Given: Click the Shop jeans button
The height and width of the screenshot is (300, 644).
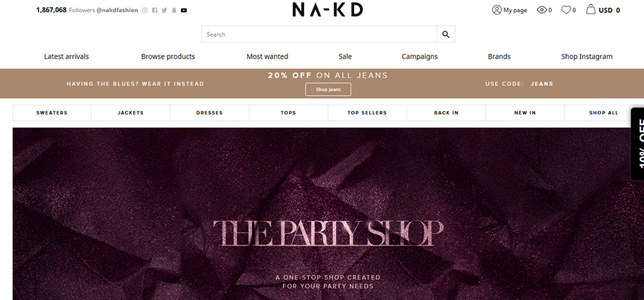Looking at the screenshot, I should click(328, 89).
